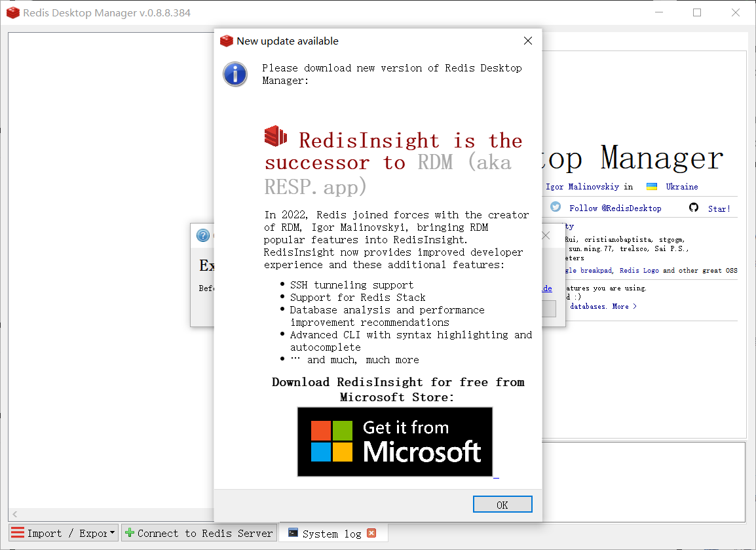Open the Follow @RedisDesktop link
Screen dimensions: 756x550
coord(614,208)
